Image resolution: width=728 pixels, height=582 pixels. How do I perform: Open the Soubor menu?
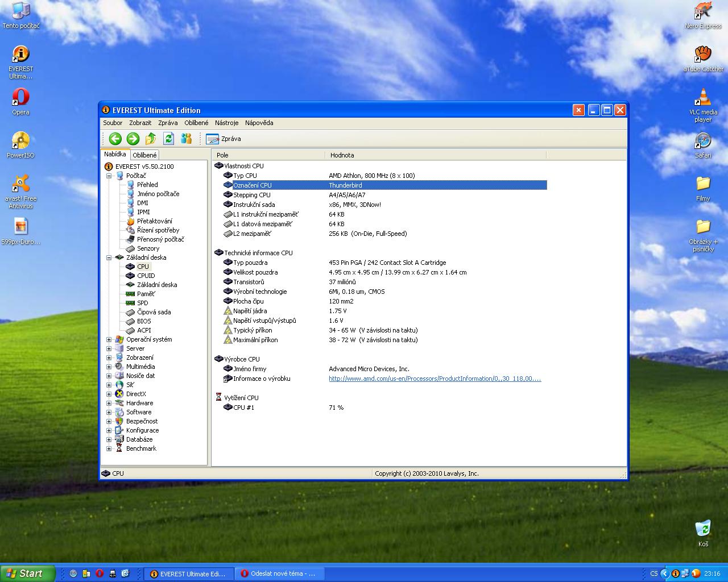[113, 123]
